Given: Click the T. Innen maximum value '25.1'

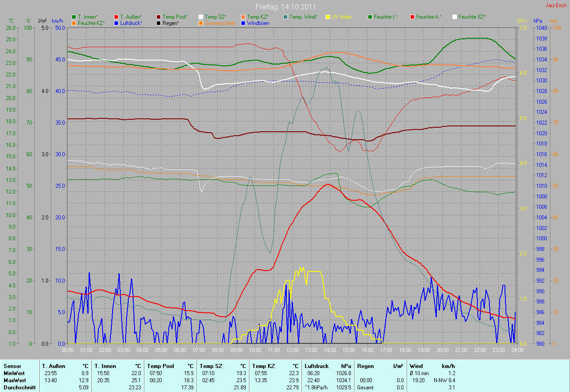Looking at the screenshot, I should [x=136, y=380].
